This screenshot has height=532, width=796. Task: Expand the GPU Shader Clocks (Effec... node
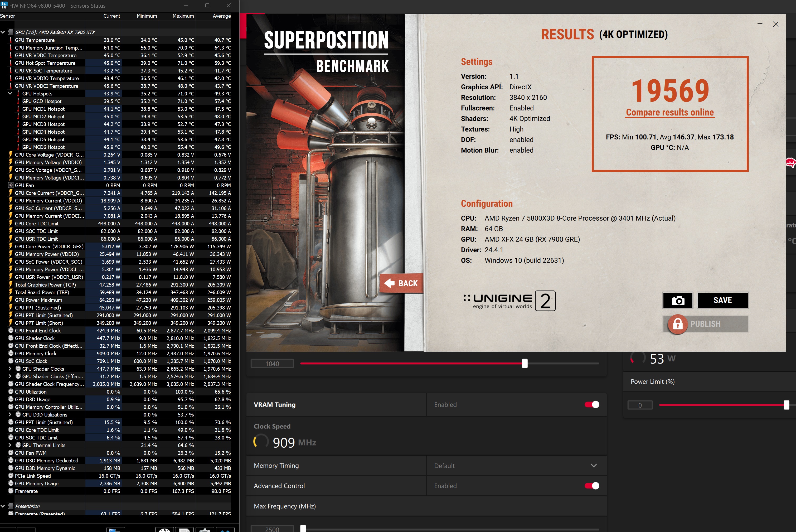tap(10, 376)
